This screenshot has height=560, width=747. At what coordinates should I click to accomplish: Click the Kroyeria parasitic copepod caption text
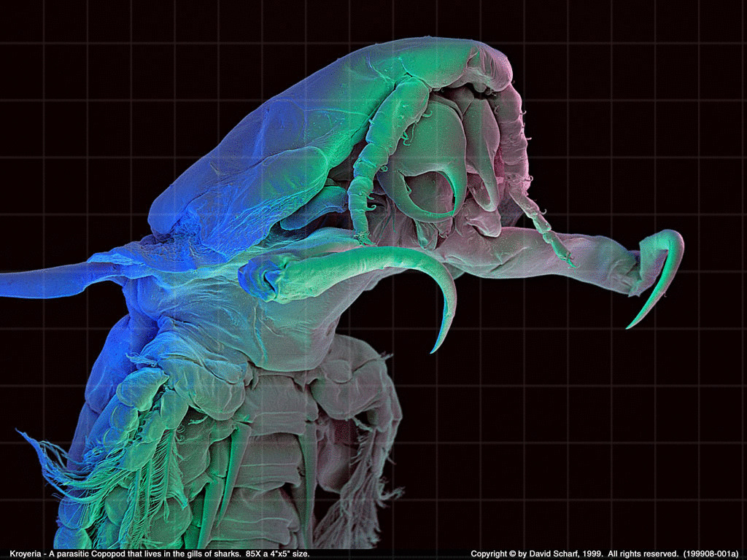[x=160, y=554]
